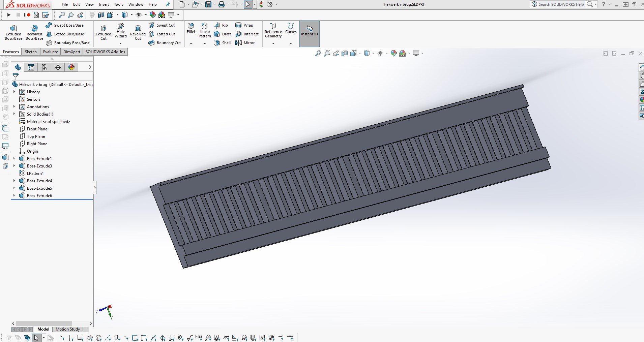Select the Boundary Cut tool
644x342 pixels.
click(165, 43)
